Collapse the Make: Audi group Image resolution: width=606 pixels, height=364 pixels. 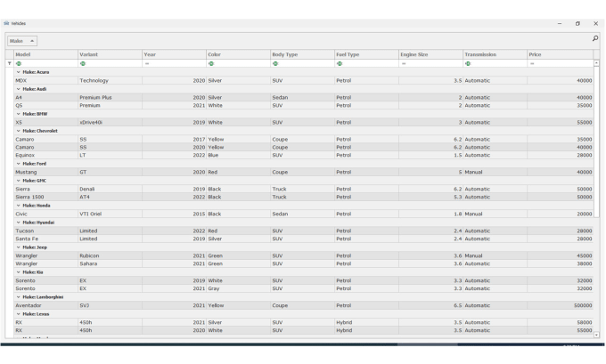(18, 89)
